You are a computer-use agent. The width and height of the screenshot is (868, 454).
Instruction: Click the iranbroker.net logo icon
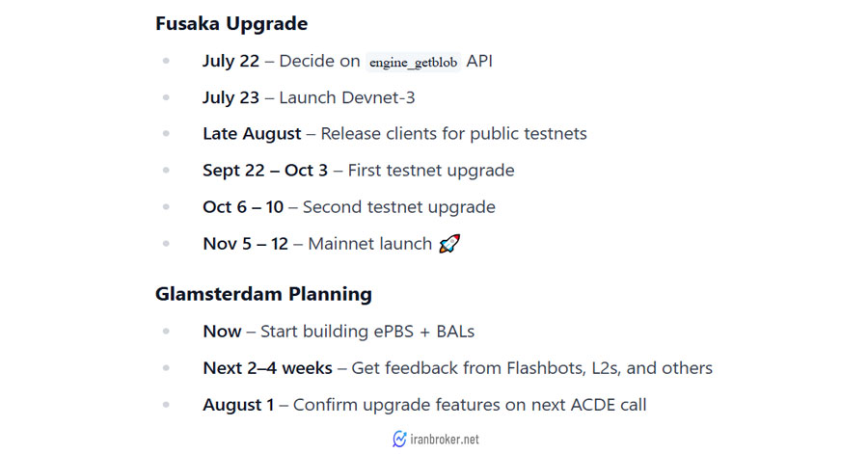click(x=399, y=440)
